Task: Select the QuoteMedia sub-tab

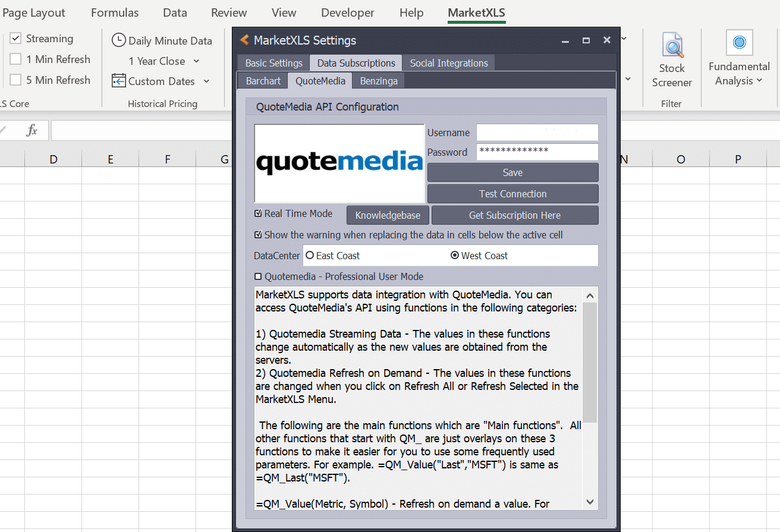Action: (x=320, y=81)
